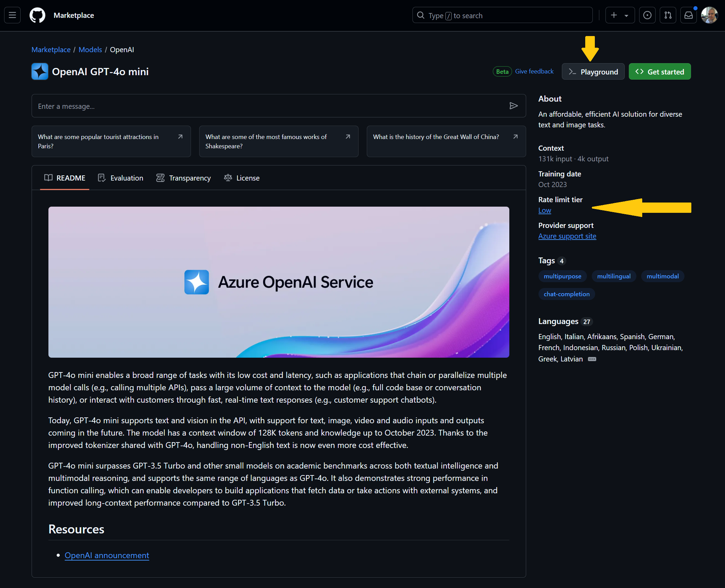The image size is (725, 588).
Task: Open pull requests icon in header
Action: pyautogui.click(x=668, y=15)
